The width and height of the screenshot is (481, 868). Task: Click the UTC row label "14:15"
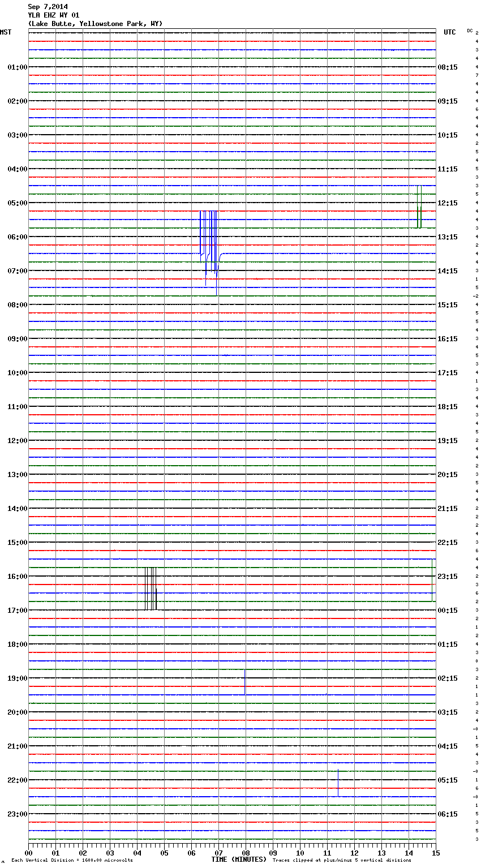point(448,271)
